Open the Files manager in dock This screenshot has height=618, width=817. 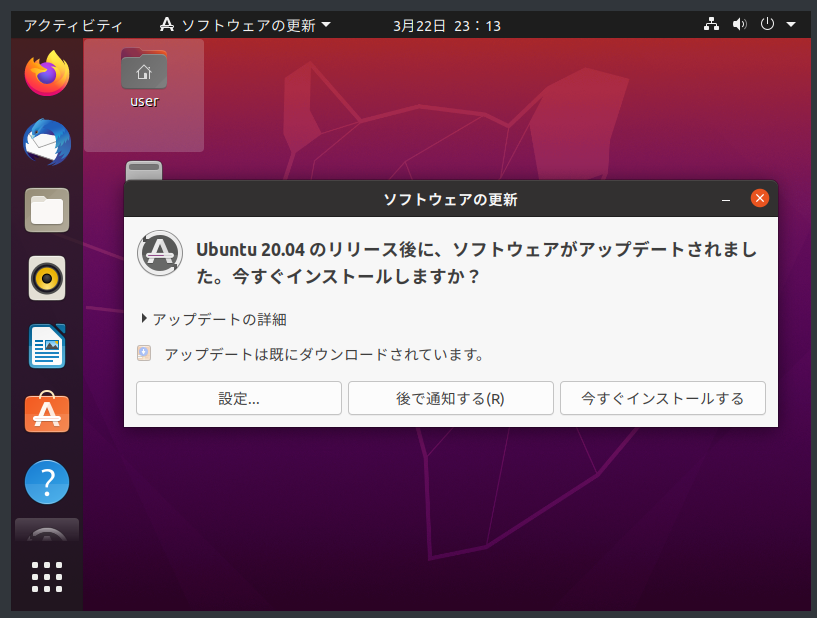[x=47, y=210]
